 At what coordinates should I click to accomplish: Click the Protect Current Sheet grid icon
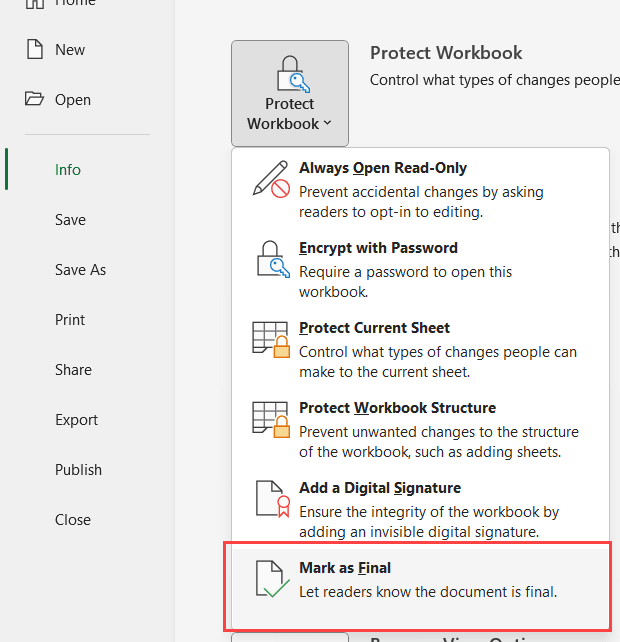point(270,339)
